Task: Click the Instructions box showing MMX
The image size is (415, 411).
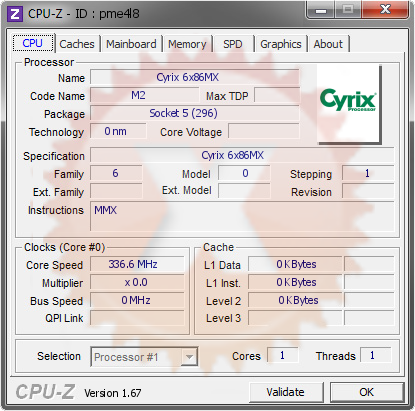Action: [242, 216]
